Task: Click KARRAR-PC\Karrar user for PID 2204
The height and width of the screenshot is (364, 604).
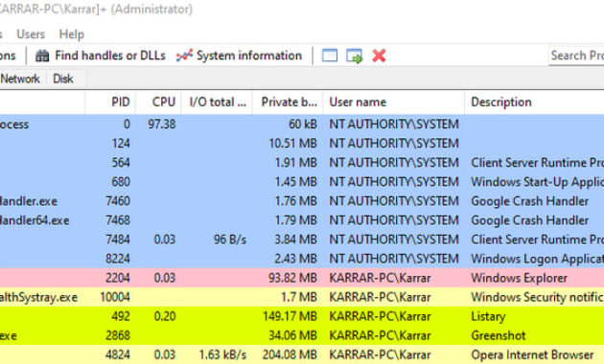Action: point(380,278)
